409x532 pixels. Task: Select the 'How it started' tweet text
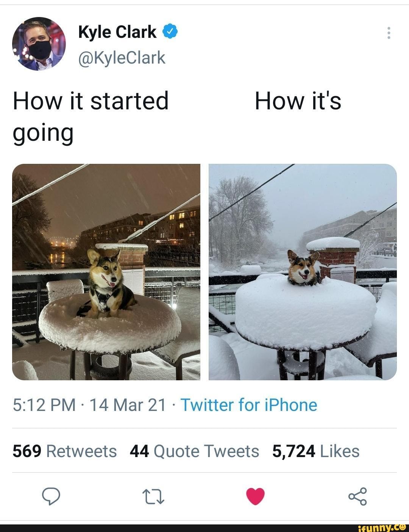[x=91, y=101]
